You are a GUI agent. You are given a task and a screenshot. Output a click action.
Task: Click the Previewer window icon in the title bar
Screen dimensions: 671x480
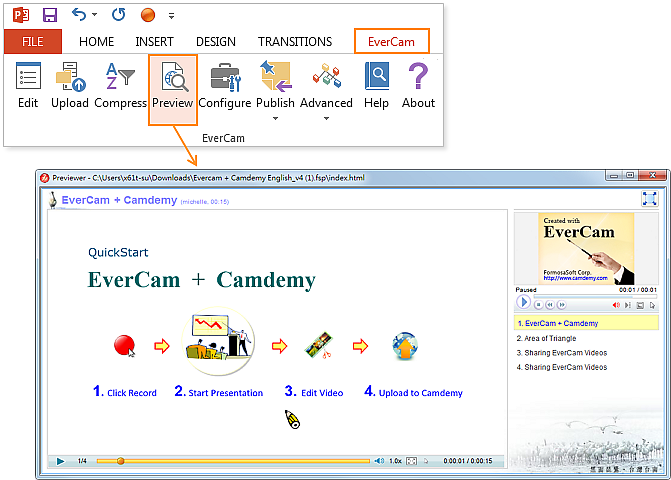(45, 178)
